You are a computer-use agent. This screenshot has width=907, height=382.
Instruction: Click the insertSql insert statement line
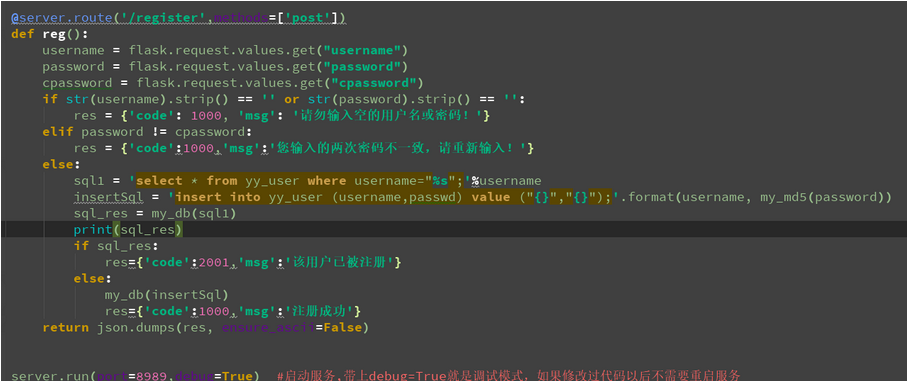(x=483, y=197)
